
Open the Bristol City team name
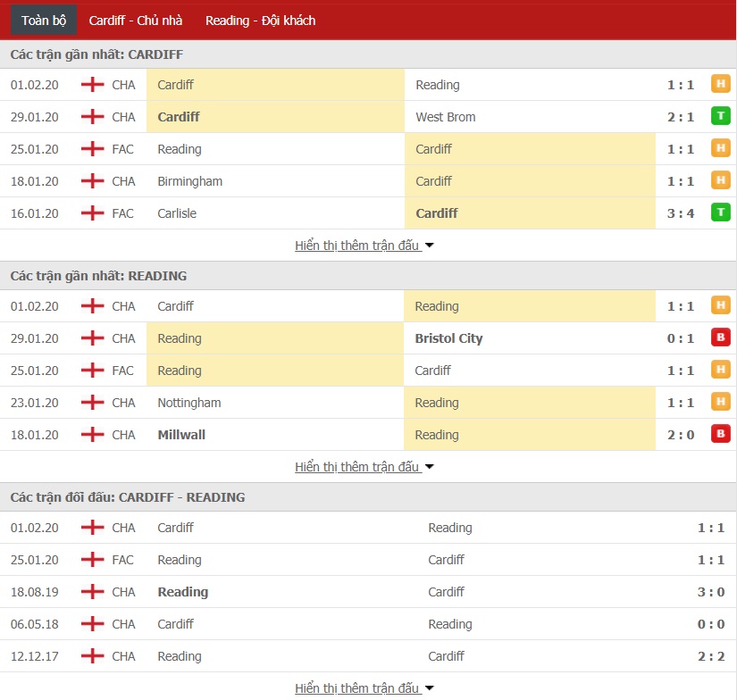point(448,338)
